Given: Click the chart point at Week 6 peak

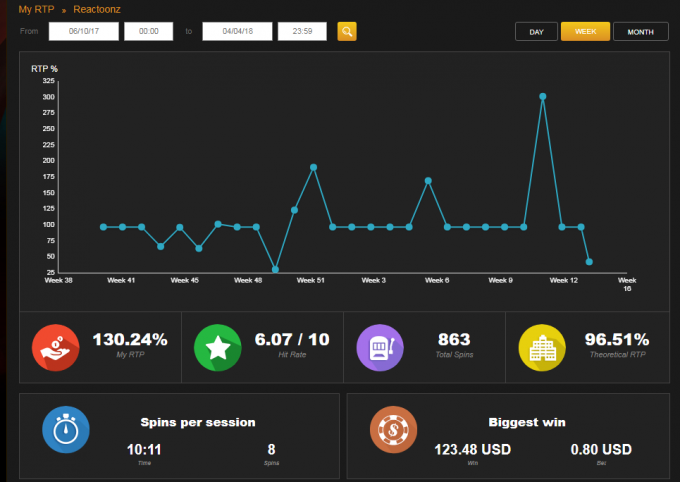Looking at the screenshot, I should click(428, 180).
